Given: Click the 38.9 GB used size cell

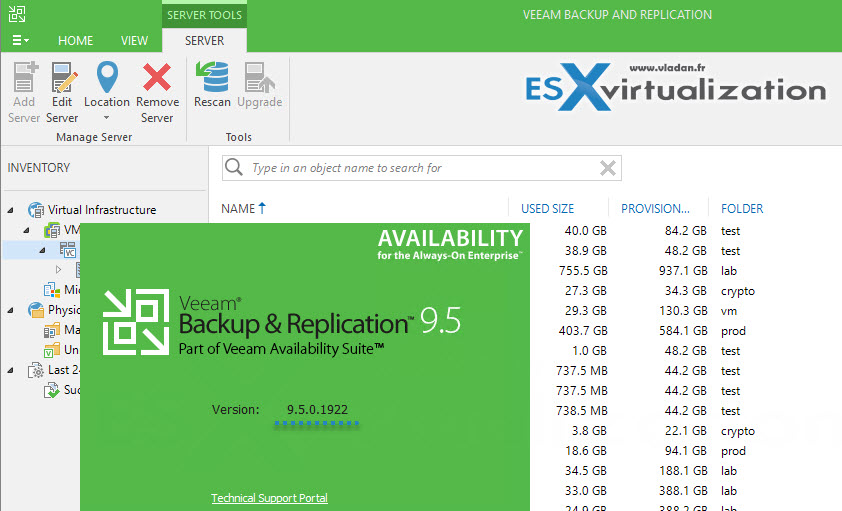Looking at the screenshot, I should click(586, 251).
